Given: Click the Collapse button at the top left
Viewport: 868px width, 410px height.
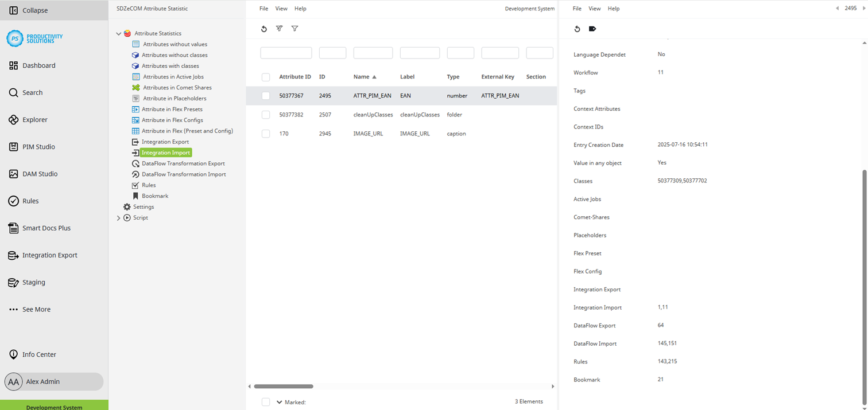Looking at the screenshot, I should tap(29, 10).
